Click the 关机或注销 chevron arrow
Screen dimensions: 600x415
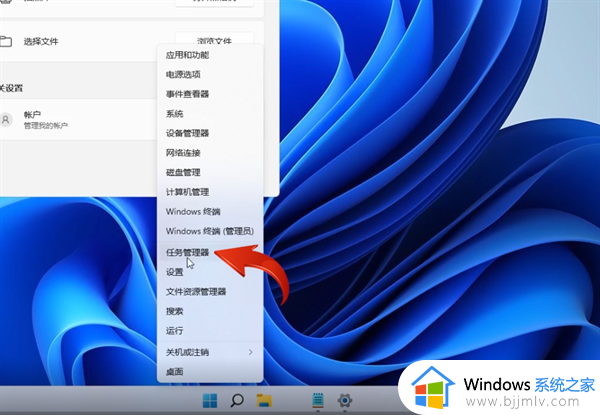[251, 352]
